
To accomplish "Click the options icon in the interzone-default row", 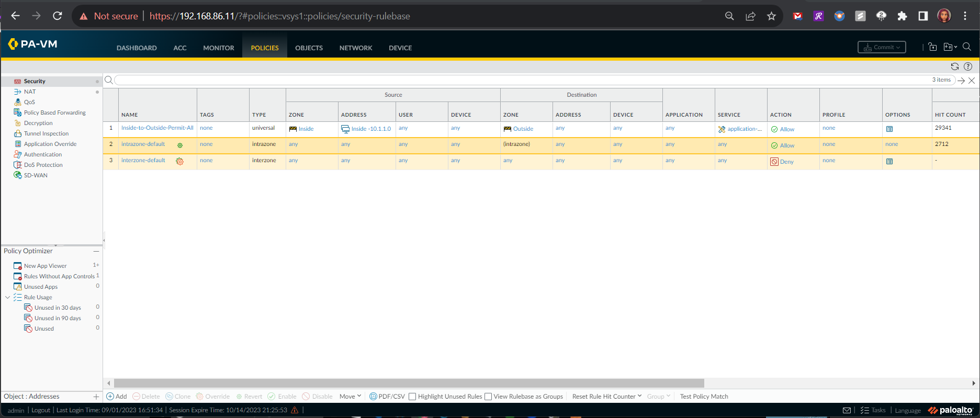I will click(889, 162).
